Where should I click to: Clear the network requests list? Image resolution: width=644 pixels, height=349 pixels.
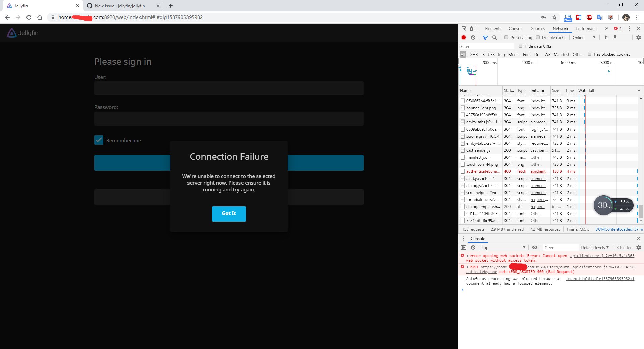tap(473, 37)
